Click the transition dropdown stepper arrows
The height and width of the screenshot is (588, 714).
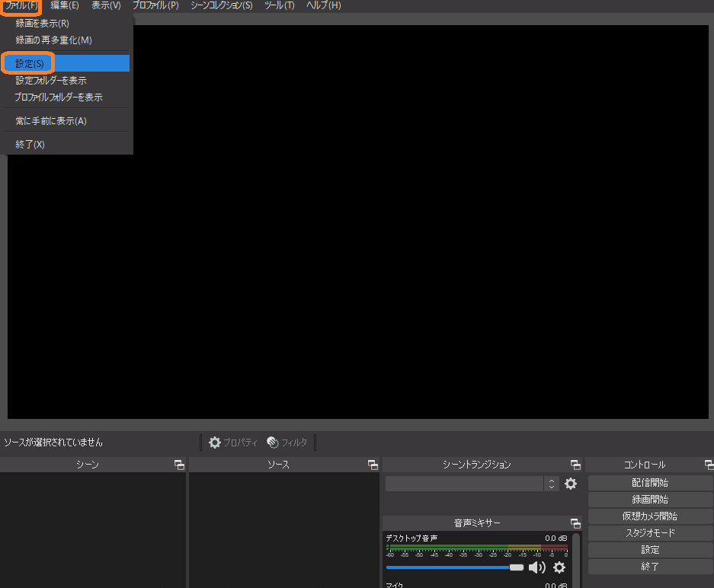pos(552,484)
